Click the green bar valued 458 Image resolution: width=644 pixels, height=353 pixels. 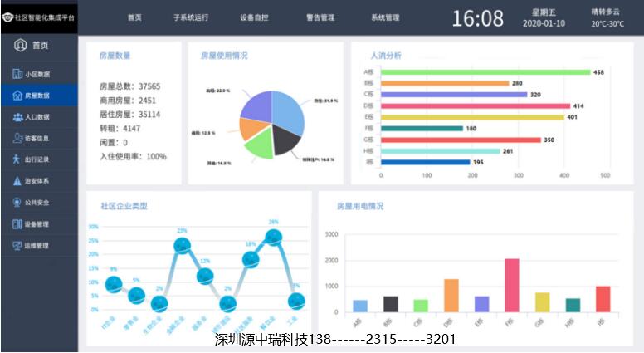tap(485, 72)
